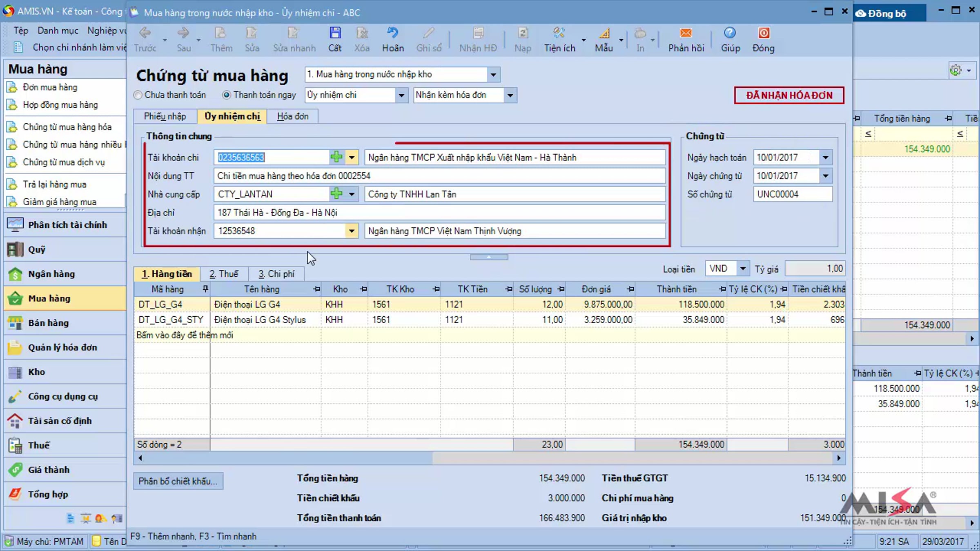Open the Tệp menu
Screen dimensions: 980x551
21,31
